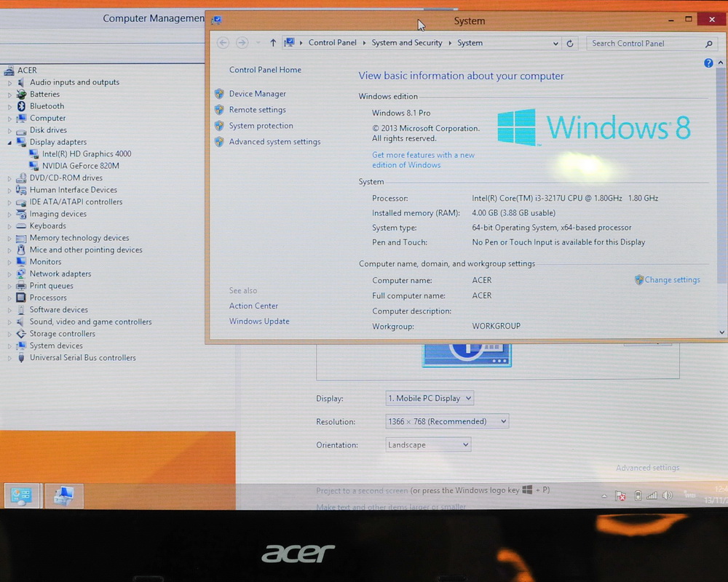The image size is (728, 582).
Task: Click the Audio inputs and outputs icon
Action: point(21,82)
